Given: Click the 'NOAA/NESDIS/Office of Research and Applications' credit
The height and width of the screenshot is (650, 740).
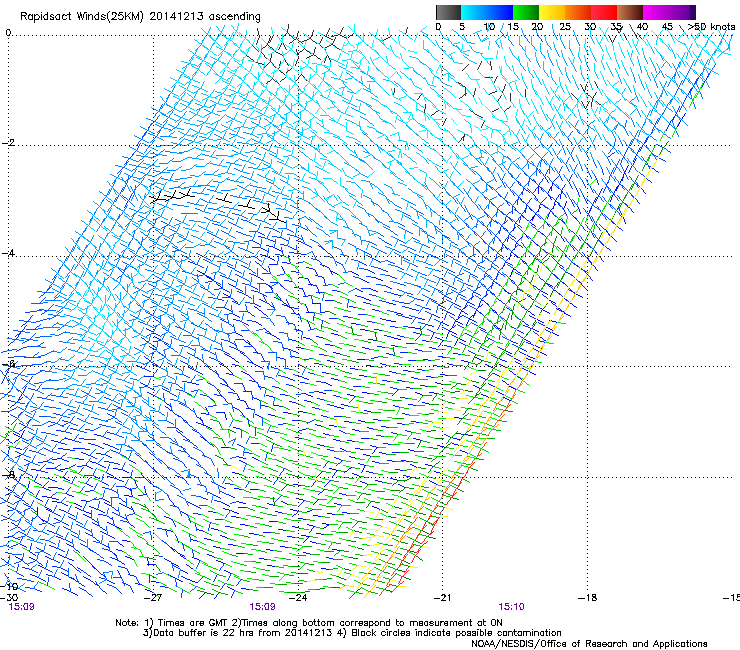Looking at the screenshot, I should [x=589, y=644].
